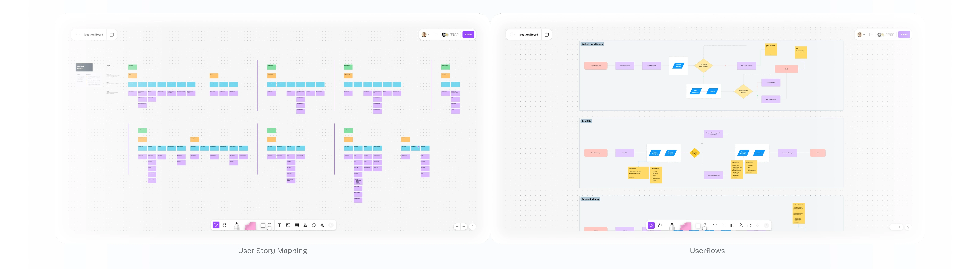980x269 pixels.
Task: Select the Text tool in left board toolbar
Action: point(279,225)
